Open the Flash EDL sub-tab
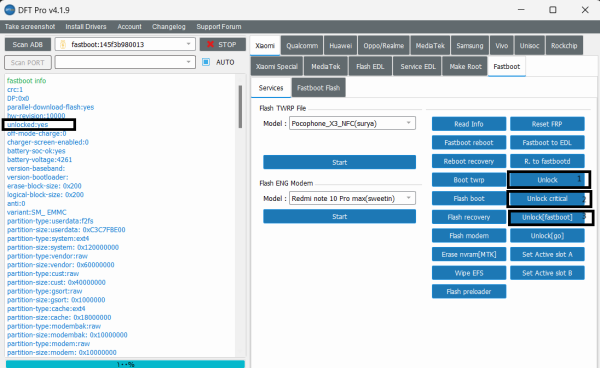The width and height of the screenshot is (600, 368). pyautogui.click(x=370, y=67)
